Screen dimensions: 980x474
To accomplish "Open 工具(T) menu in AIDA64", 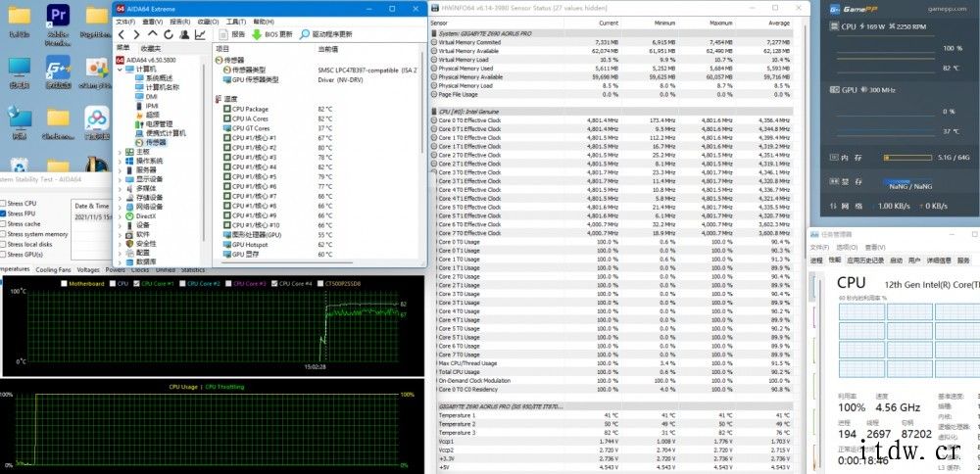I will click(235, 22).
